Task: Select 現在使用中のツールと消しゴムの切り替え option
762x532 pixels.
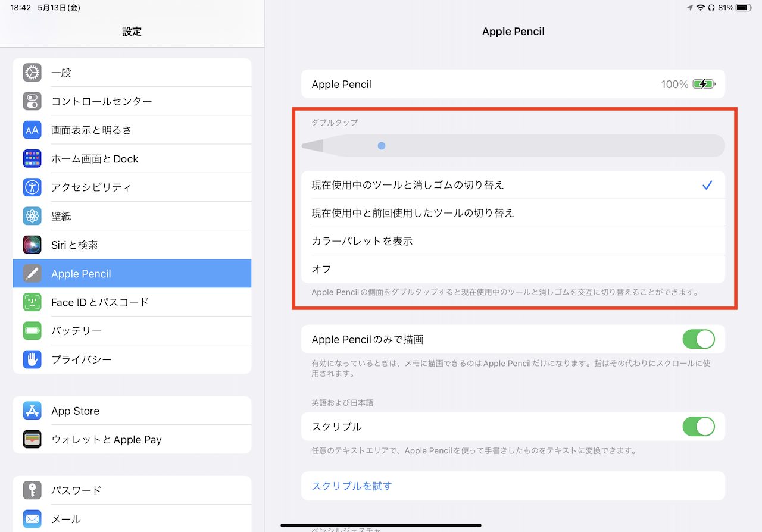Action: (513, 185)
